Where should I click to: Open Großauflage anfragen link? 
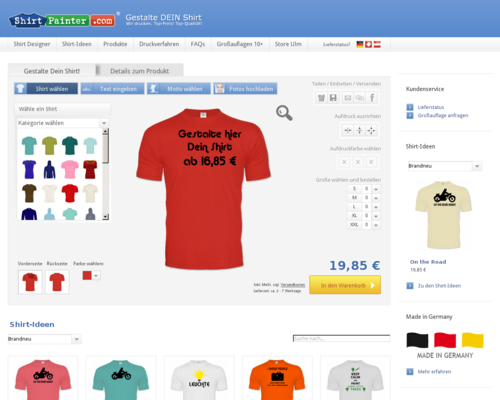tap(443, 115)
